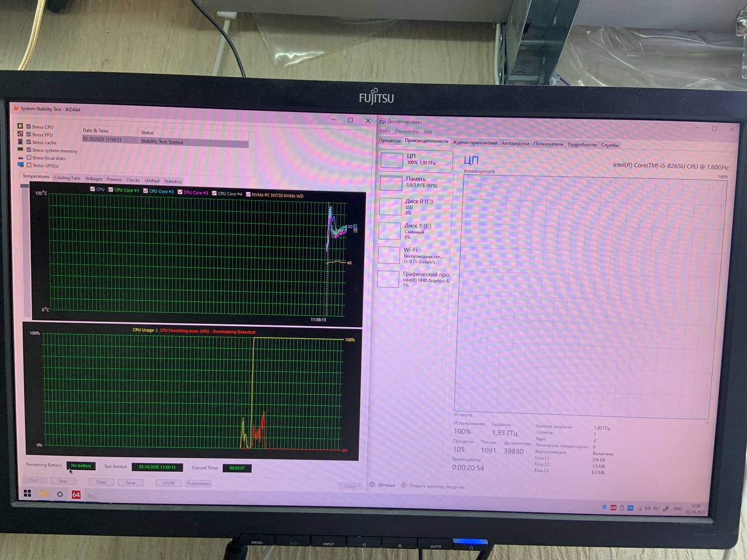Switch to the Процессы tab
Viewport: 747px width, 560px height.
coord(389,141)
